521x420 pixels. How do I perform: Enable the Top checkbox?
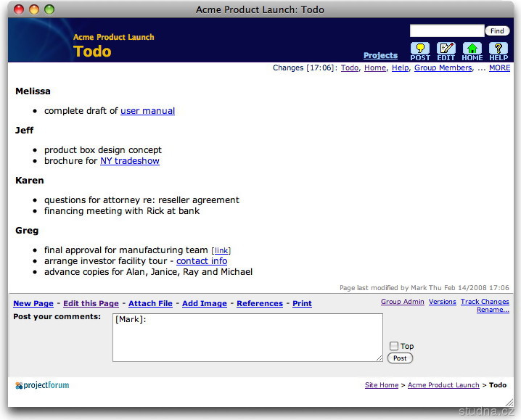[394, 346]
